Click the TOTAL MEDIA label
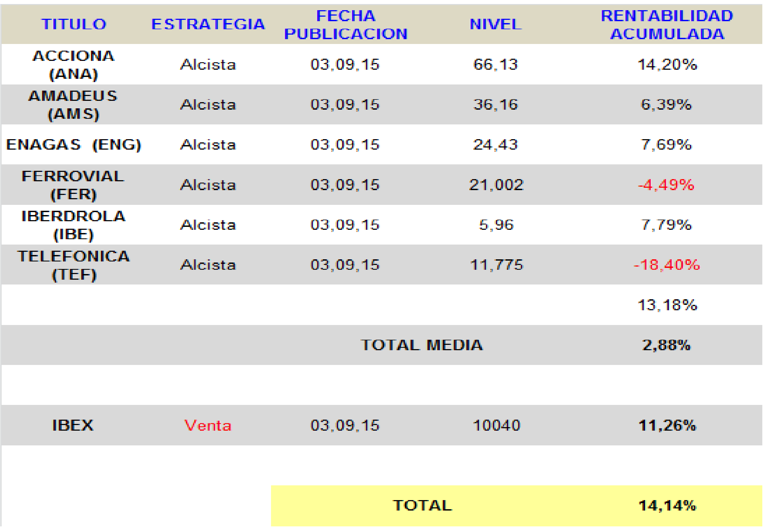Screen dimensions: 776x532 tap(422, 345)
